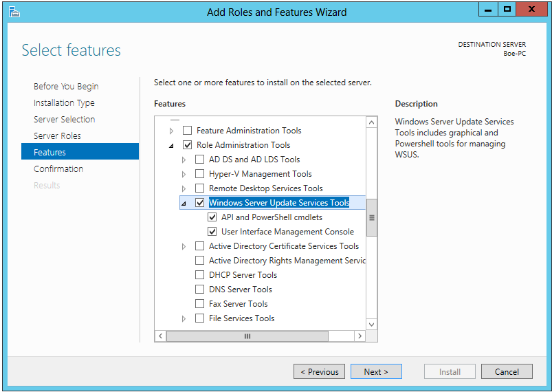Enable the DNS Server Tools checkbox
This screenshot has width=552, height=392.
coord(200,290)
